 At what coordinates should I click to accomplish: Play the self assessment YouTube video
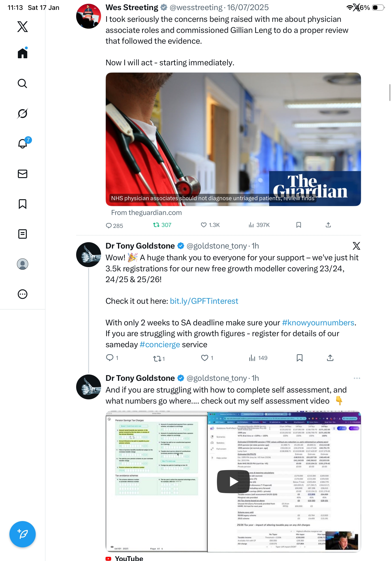click(233, 481)
